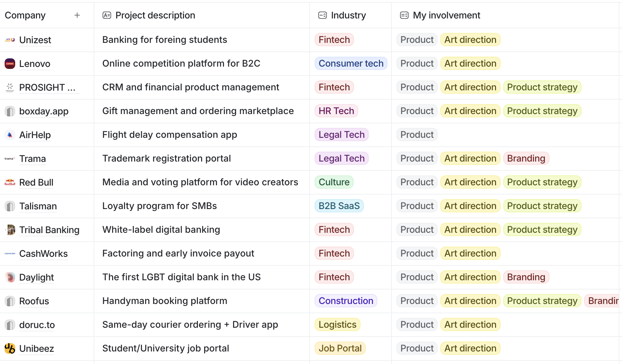Open the Industry column header menu

pyautogui.click(x=342, y=15)
